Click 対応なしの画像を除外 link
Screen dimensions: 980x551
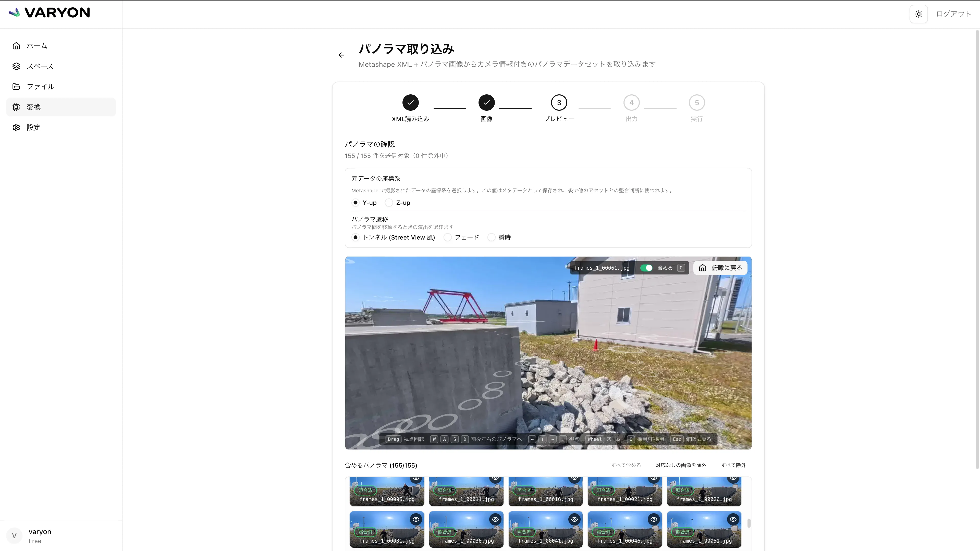(x=681, y=465)
